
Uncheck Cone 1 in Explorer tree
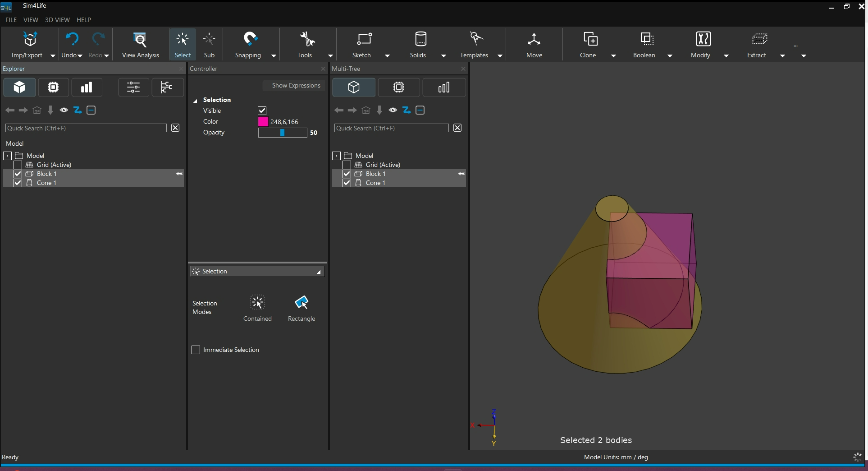[18, 183]
